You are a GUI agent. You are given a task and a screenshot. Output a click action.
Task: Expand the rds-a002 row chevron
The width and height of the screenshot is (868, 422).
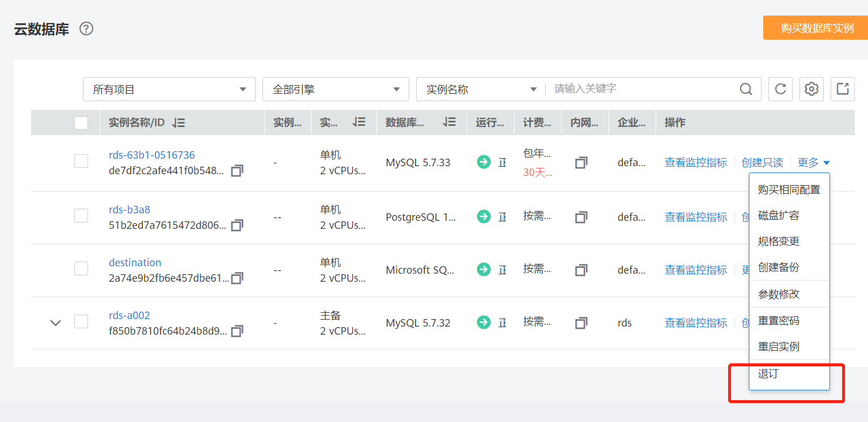point(55,323)
